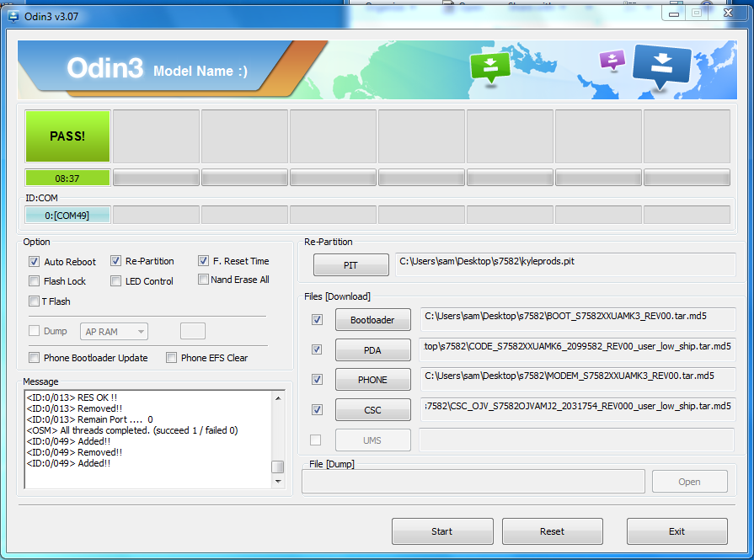Click the PDA CODE file path field

click(x=578, y=349)
